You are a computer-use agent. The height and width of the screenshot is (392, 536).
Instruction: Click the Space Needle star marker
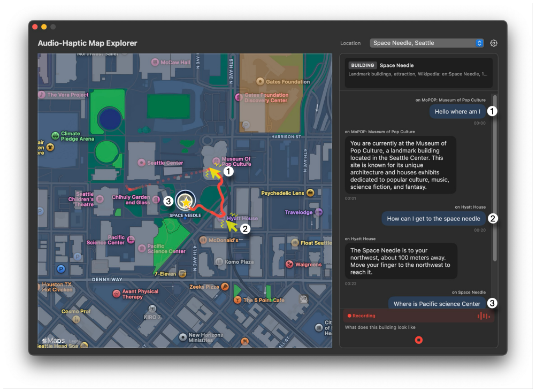[186, 202]
